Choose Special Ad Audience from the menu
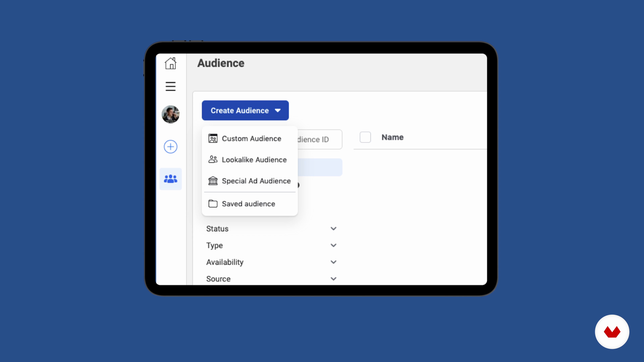 pos(250,181)
